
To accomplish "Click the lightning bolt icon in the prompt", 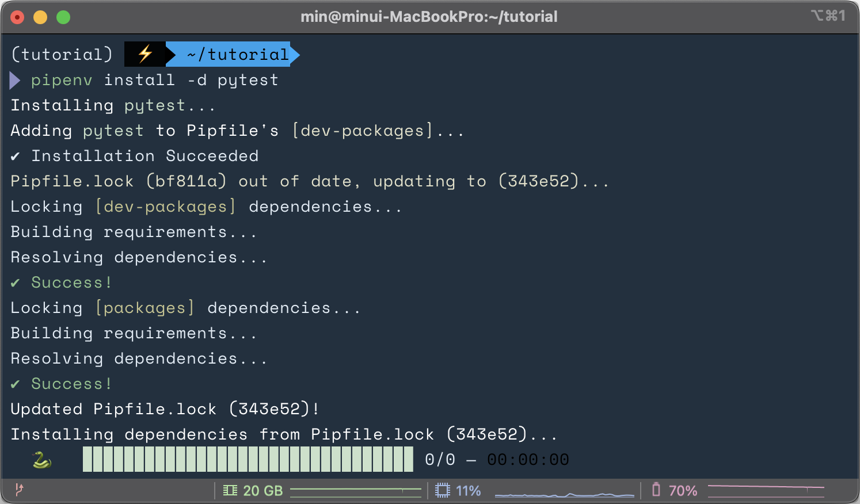I will click(x=145, y=54).
